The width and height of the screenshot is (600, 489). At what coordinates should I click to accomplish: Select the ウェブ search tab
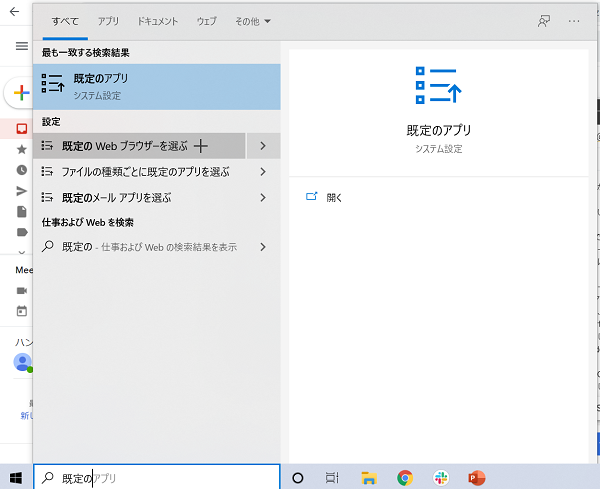pyautogui.click(x=206, y=20)
